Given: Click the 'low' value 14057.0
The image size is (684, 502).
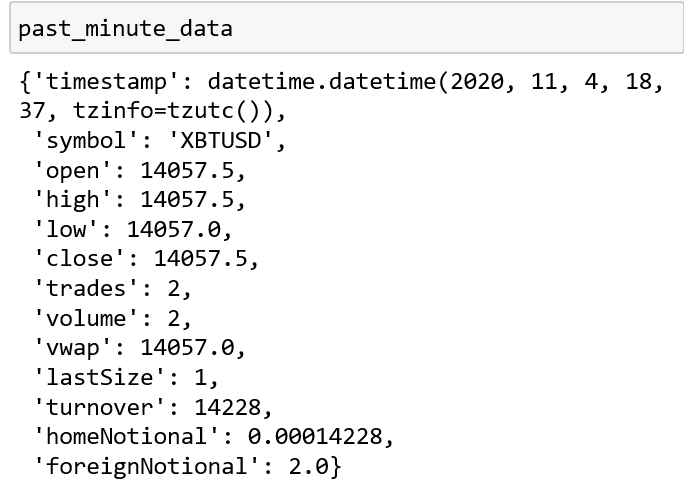Looking at the screenshot, I should pyautogui.click(x=174, y=229).
